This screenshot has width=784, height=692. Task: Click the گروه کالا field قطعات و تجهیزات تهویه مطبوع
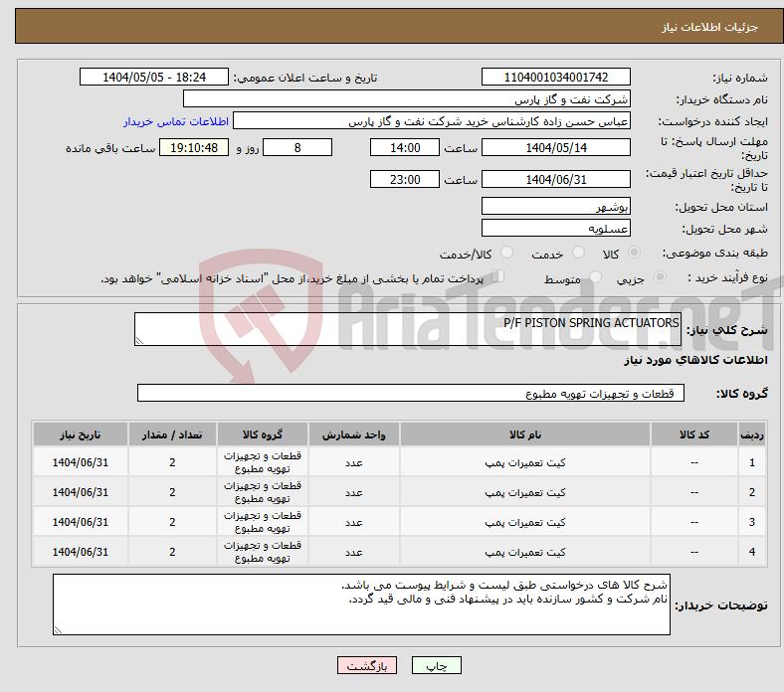coord(411,393)
